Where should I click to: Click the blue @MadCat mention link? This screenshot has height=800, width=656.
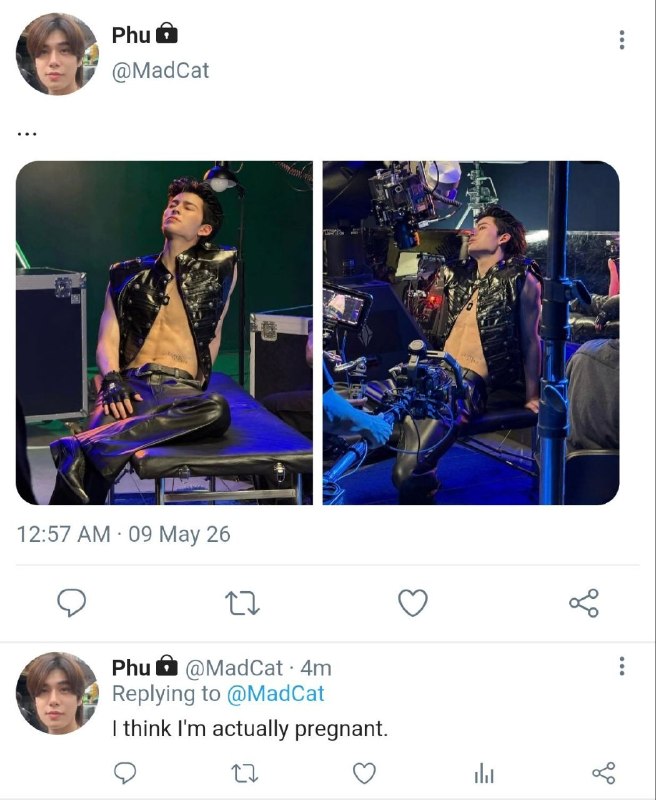[x=275, y=694]
